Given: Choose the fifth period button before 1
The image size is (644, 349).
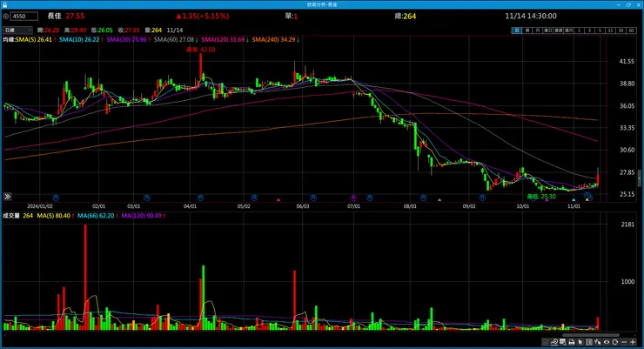Looking at the screenshot, I should 558,30.
